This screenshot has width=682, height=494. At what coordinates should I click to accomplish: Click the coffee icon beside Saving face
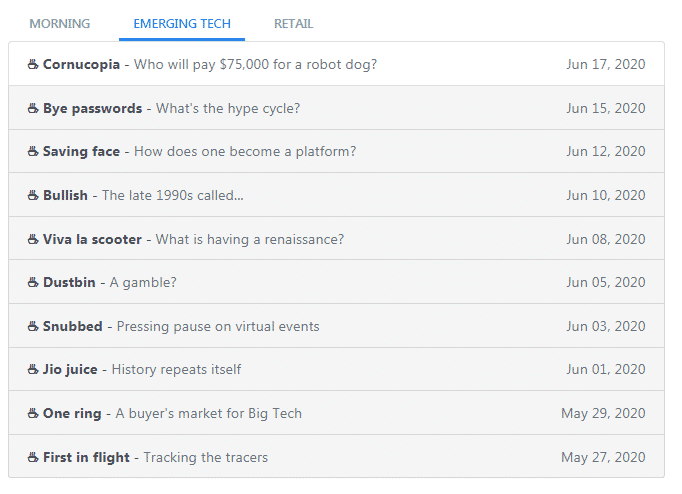[33, 151]
